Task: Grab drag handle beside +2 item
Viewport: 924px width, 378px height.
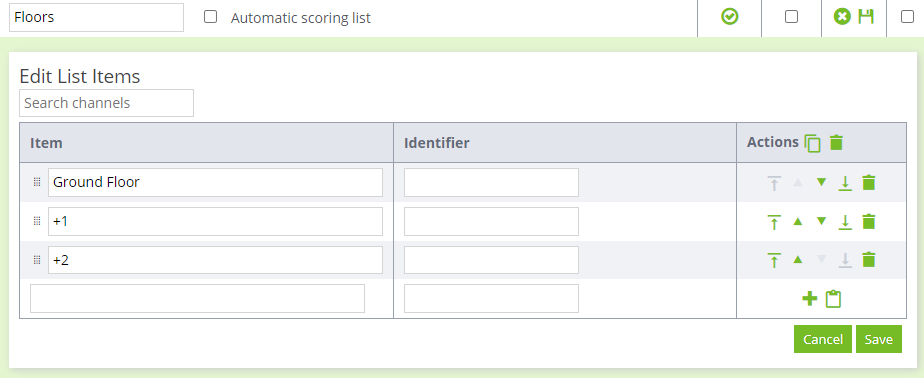Action: pyautogui.click(x=37, y=260)
